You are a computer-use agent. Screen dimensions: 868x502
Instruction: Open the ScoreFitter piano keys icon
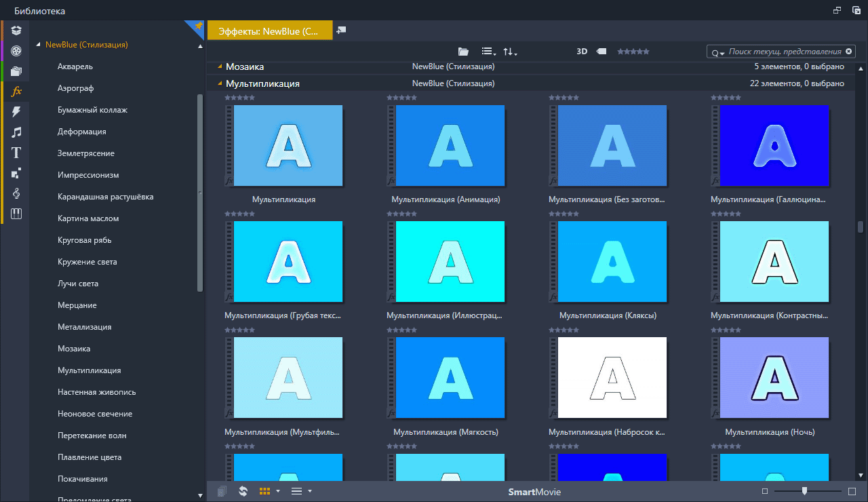pos(16,214)
